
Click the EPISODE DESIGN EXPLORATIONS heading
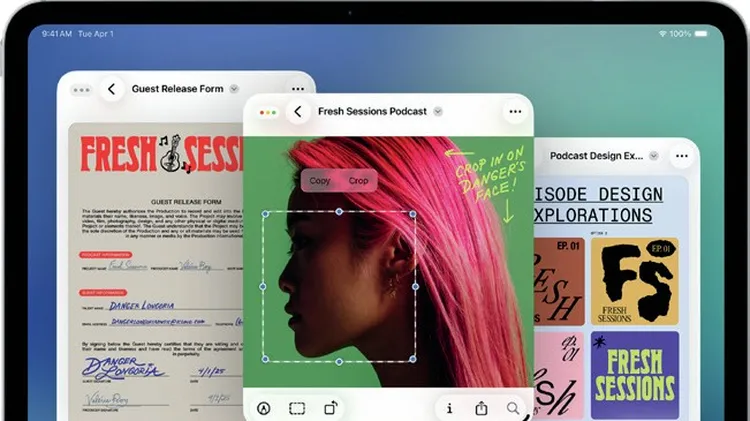coord(598,205)
